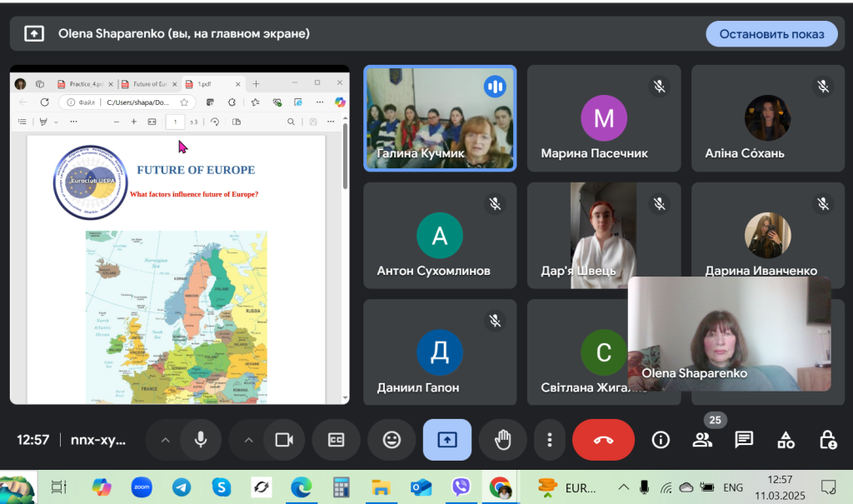The height and width of the screenshot is (504, 853).
Task: Click the present screen button
Action: pos(447,440)
